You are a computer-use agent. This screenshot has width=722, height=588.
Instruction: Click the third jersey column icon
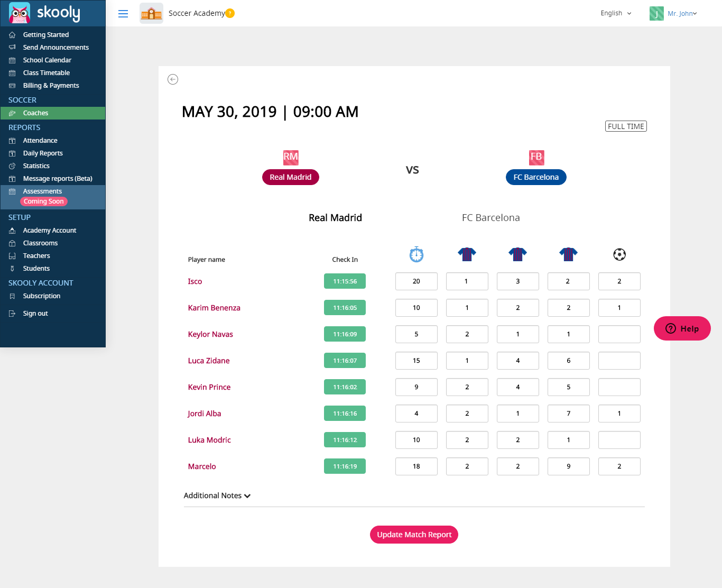(x=569, y=254)
